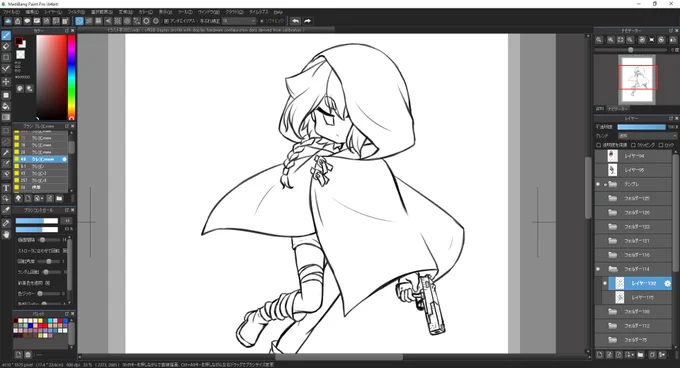This screenshot has height=368, width=680.
Task: Collapse the フォルダー114 folder icon
Action: pos(612,269)
